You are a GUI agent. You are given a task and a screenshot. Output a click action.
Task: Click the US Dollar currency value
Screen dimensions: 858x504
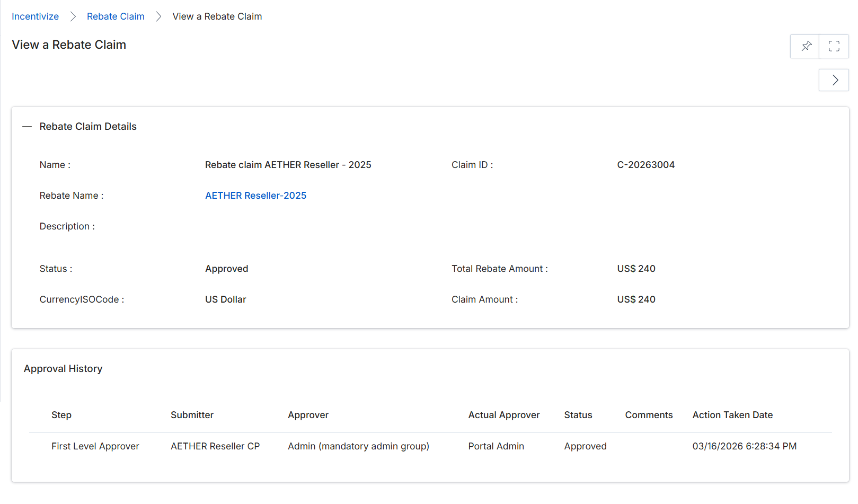tap(226, 299)
